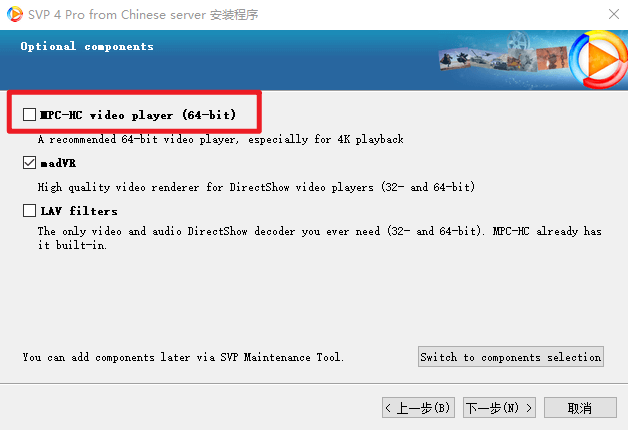Tick the LAV filters checkbox
Image resolution: width=628 pixels, height=430 pixels.
pyautogui.click(x=29, y=211)
